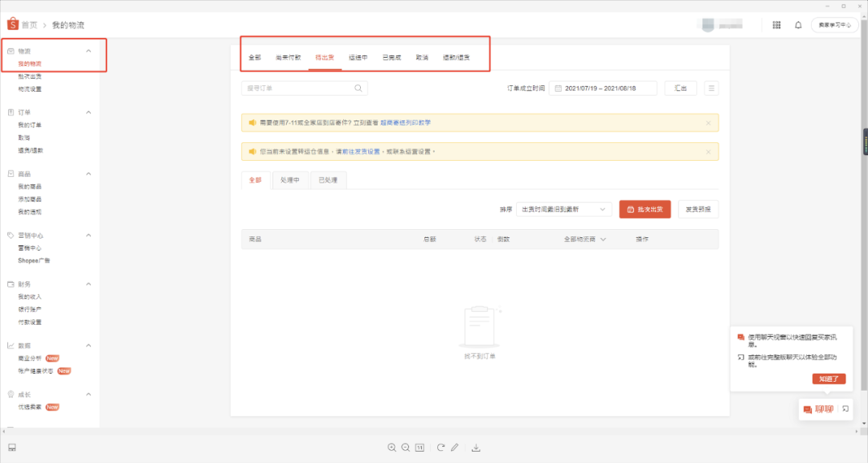Switch to the 处理中 sub-tab
Image resolution: width=868 pixels, height=463 pixels.
(x=290, y=179)
